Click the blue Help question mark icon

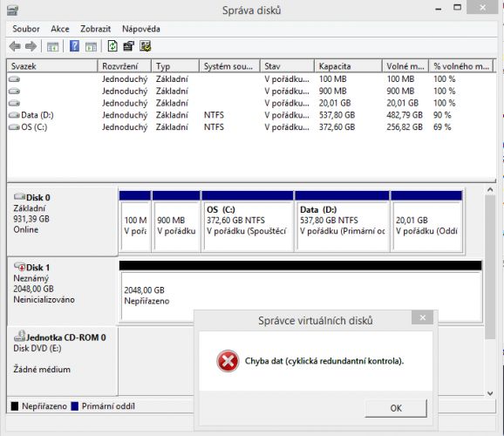pos(74,46)
